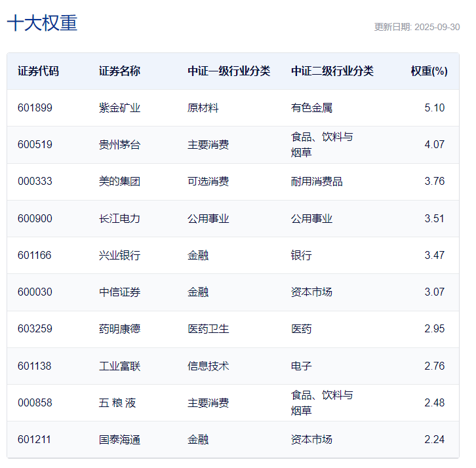Click the weight value 2.24
The height and width of the screenshot is (468, 476).
click(x=435, y=439)
